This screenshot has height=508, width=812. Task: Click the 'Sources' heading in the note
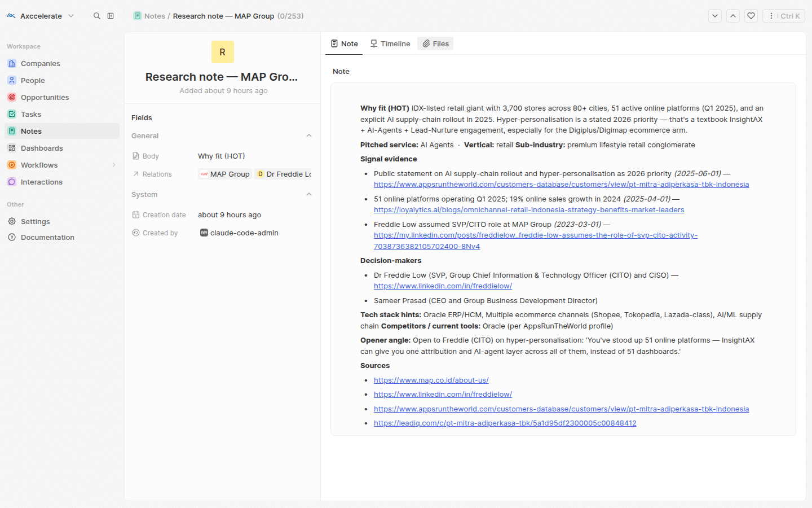click(375, 366)
